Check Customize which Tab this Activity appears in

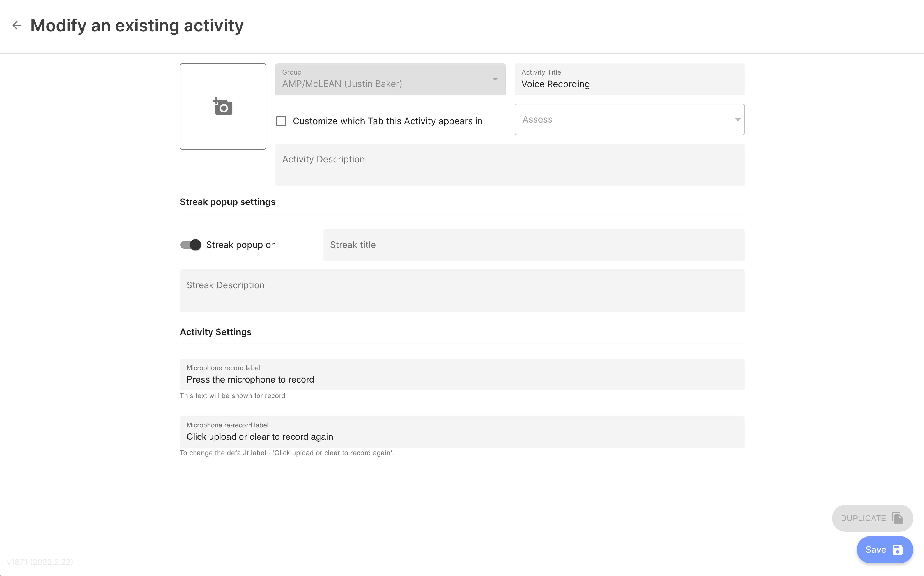pos(281,121)
